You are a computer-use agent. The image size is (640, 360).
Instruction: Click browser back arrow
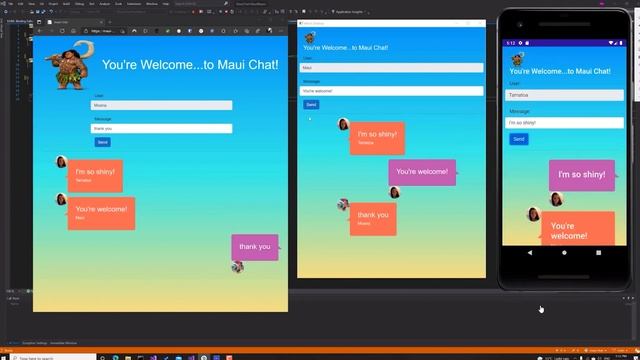pyautogui.click(x=40, y=31)
